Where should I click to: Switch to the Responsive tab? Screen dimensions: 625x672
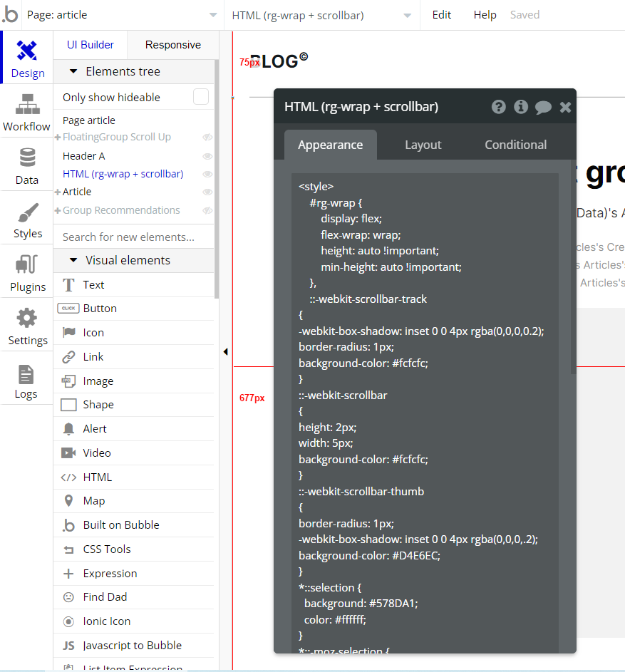click(x=172, y=45)
